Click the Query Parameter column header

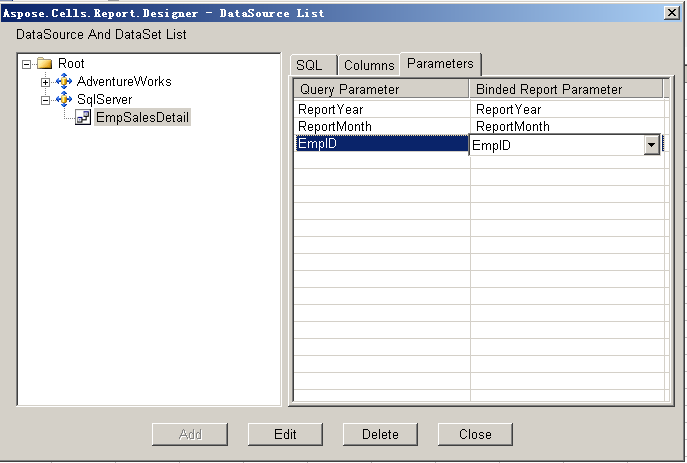381,89
